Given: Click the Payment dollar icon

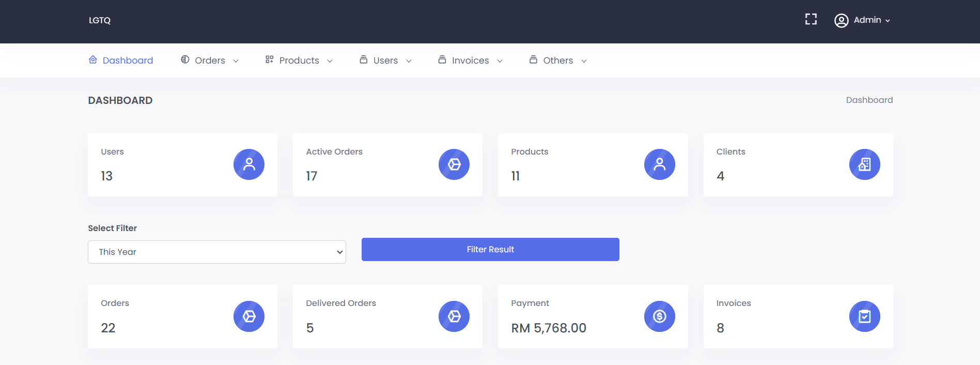Looking at the screenshot, I should (659, 316).
